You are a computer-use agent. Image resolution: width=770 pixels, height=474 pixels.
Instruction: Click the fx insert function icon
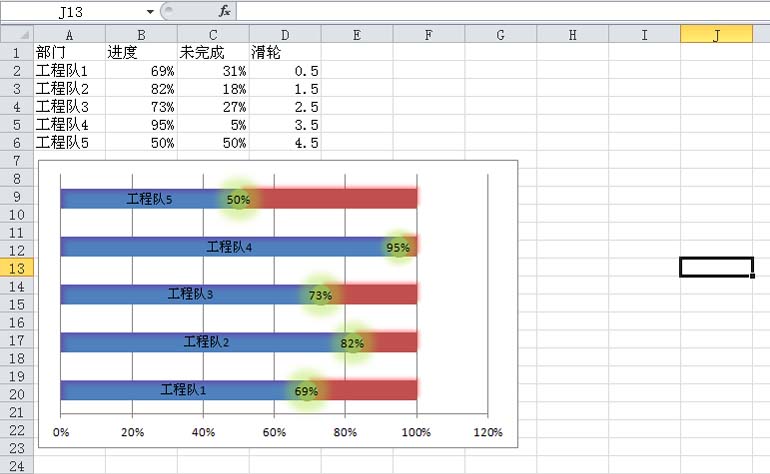(224, 11)
